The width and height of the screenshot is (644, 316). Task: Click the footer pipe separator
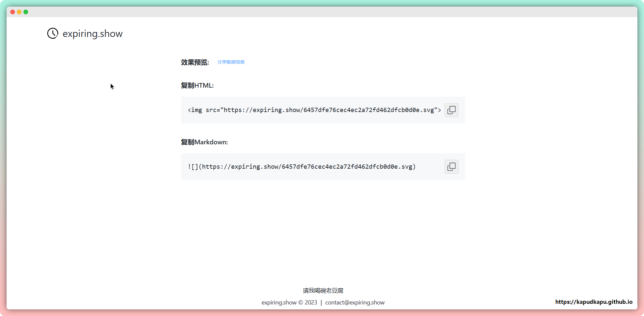(321, 302)
